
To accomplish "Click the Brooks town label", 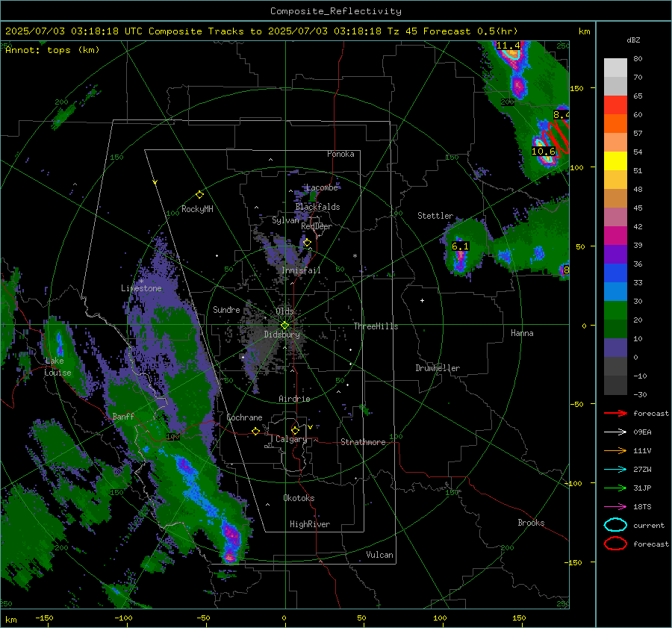I will [531, 523].
